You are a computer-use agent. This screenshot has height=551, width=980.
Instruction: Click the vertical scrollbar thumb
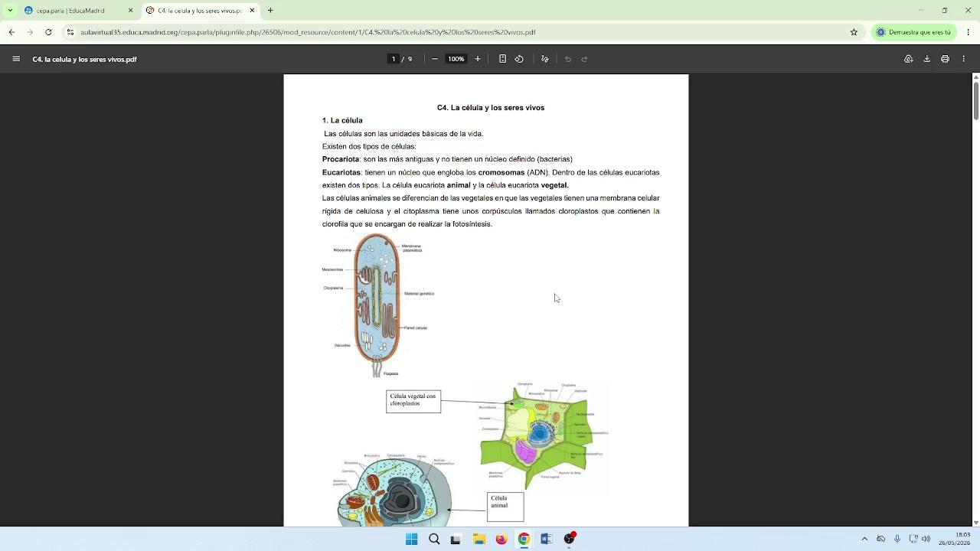click(975, 100)
